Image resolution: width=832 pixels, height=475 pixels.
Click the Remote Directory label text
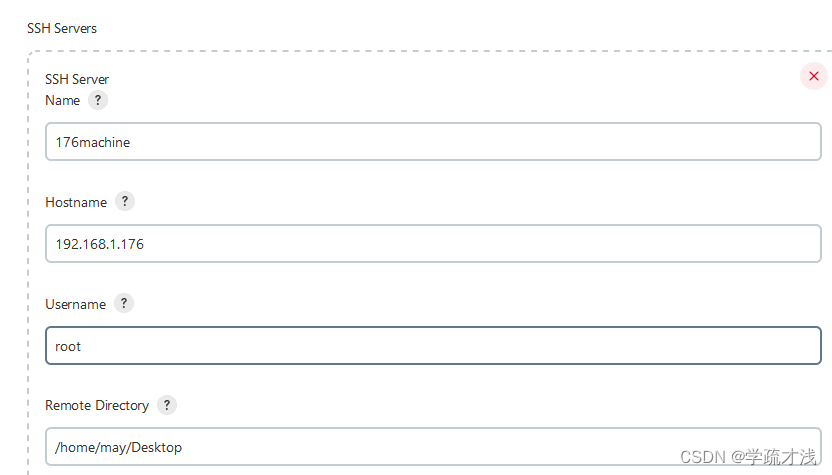(97, 405)
